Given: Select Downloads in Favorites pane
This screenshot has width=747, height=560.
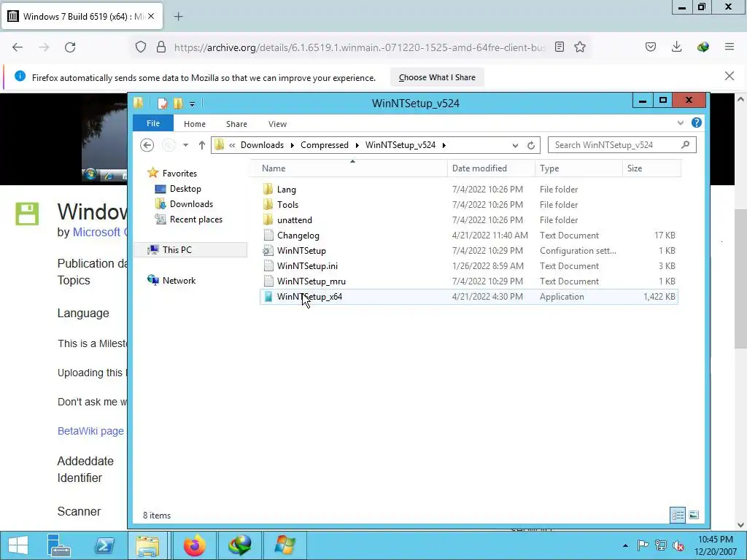Looking at the screenshot, I should coord(191,204).
